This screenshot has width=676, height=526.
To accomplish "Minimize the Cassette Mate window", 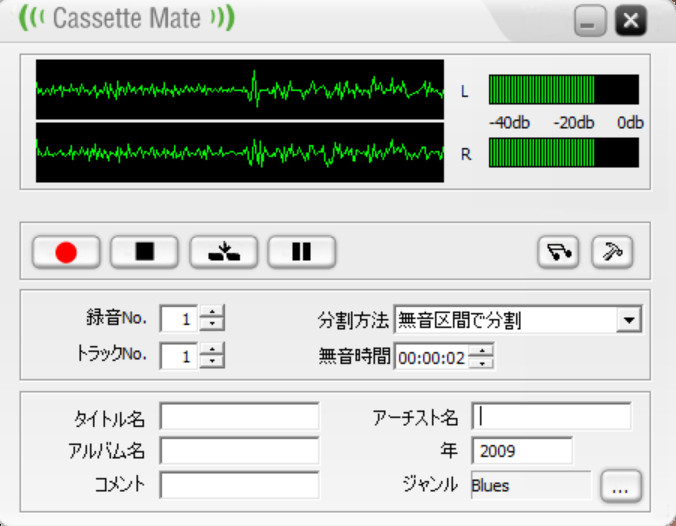I will (591, 21).
